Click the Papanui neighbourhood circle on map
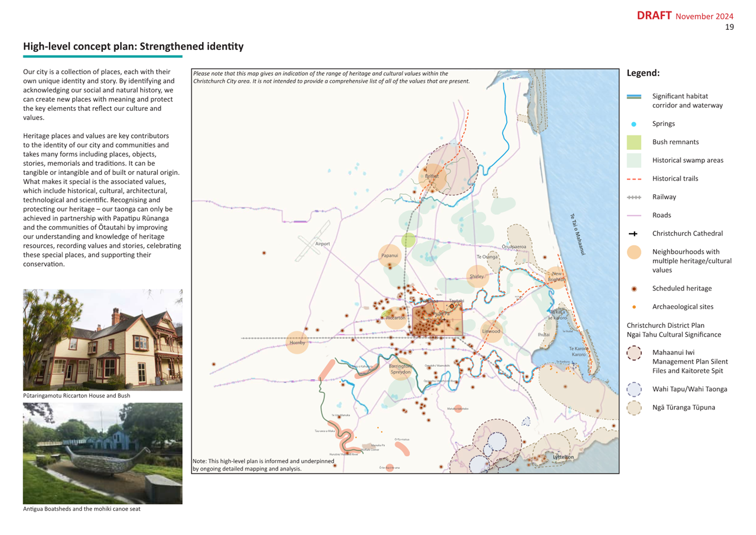 [x=390, y=255]
